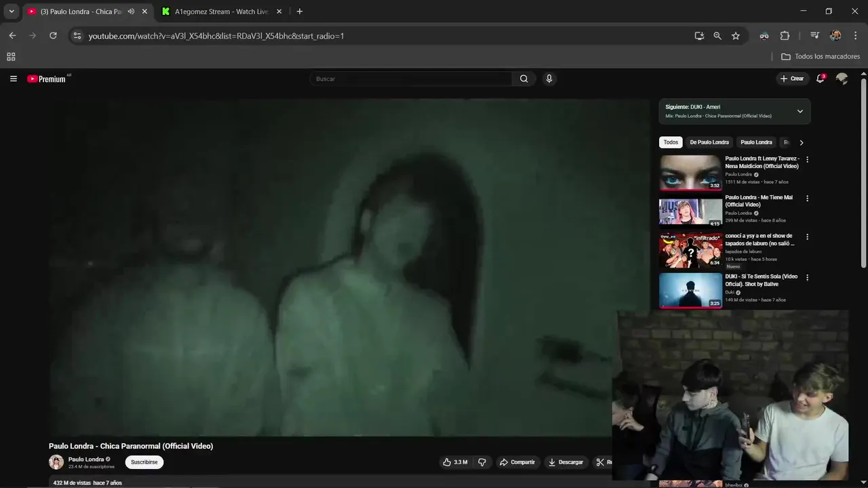
Task: Focus the Buscar search field
Action: pyautogui.click(x=411, y=79)
